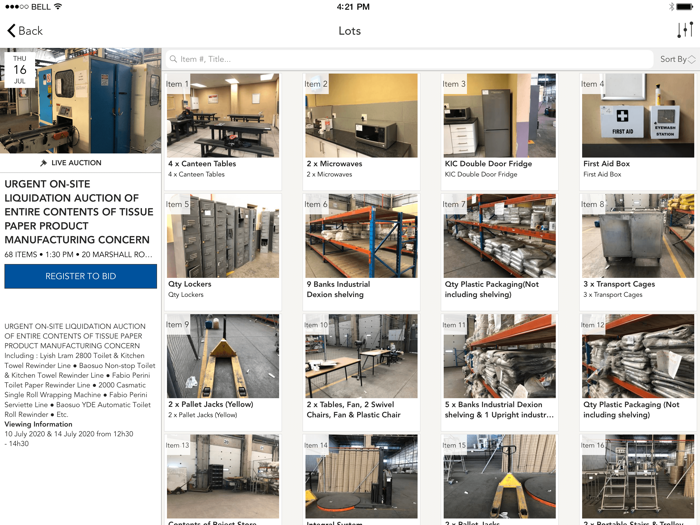Open Item 7 plastic packaging photo
The height and width of the screenshot is (525, 700).
pyautogui.click(x=500, y=236)
